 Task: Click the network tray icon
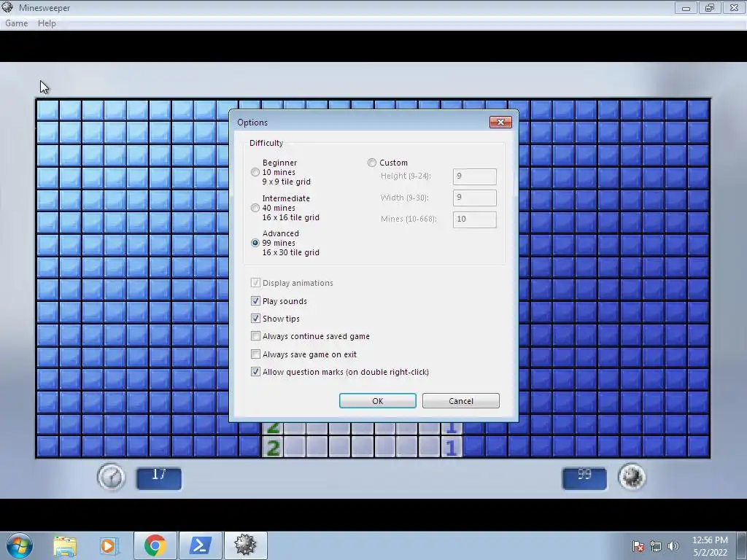point(656,546)
